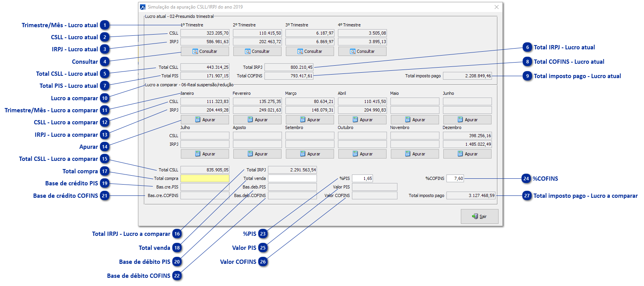644x286 pixels.
Task: Click the %COFINS percentage field
Action: click(x=455, y=178)
